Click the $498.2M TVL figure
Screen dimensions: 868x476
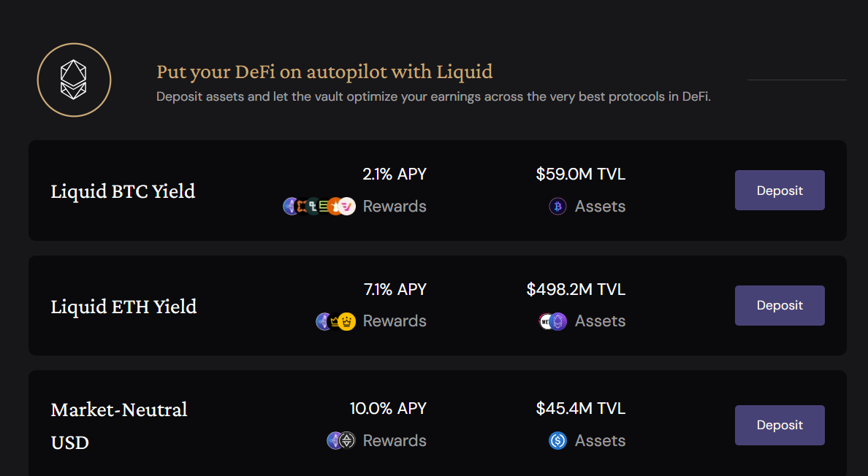pyautogui.click(x=576, y=289)
